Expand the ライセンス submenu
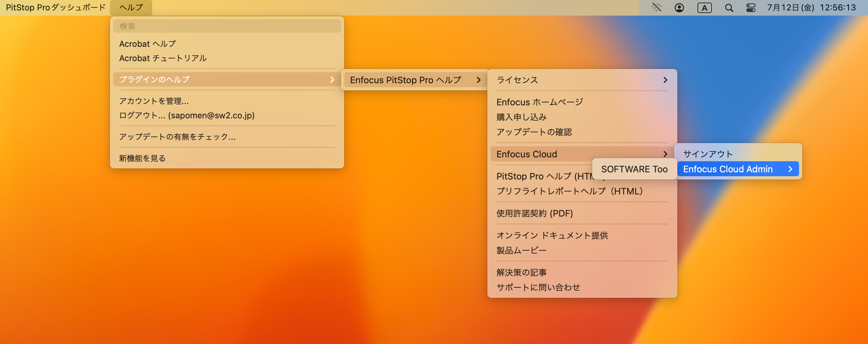 tap(582, 80)
